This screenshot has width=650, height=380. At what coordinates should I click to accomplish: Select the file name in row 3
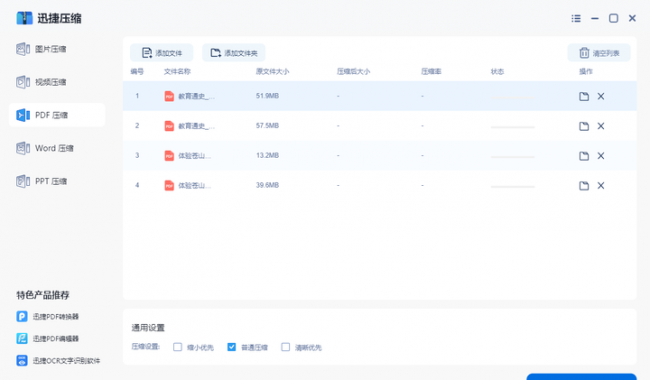[x=194, y=156]
